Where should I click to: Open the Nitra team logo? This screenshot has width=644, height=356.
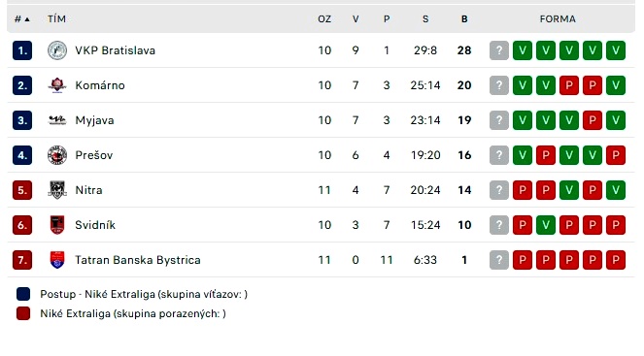pyautogui.click(x=57, y=190)
